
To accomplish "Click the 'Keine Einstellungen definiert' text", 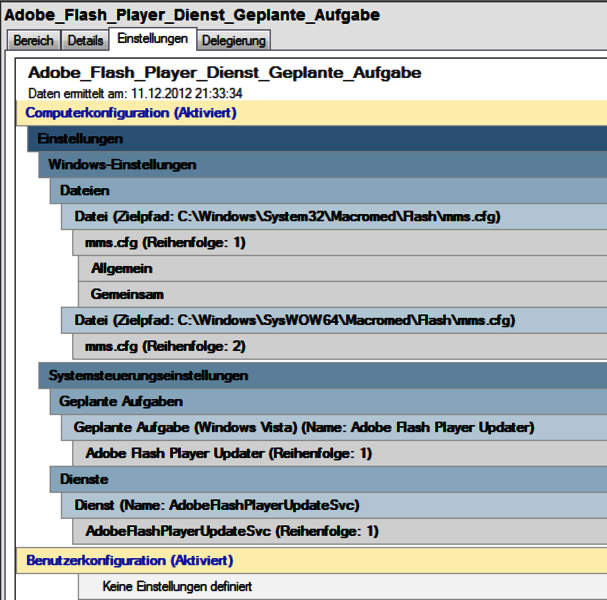I will [177, 586].
